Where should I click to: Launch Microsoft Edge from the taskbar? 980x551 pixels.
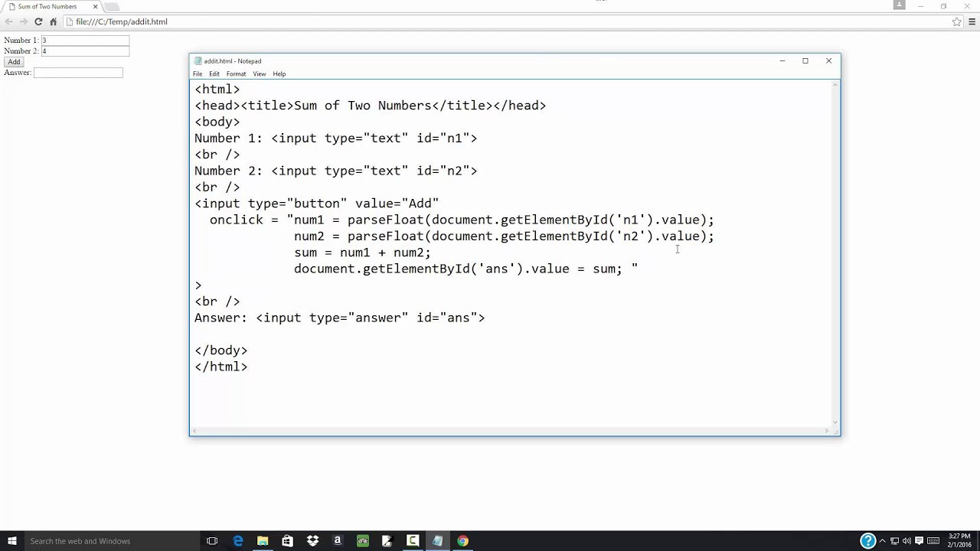point(238,541)
